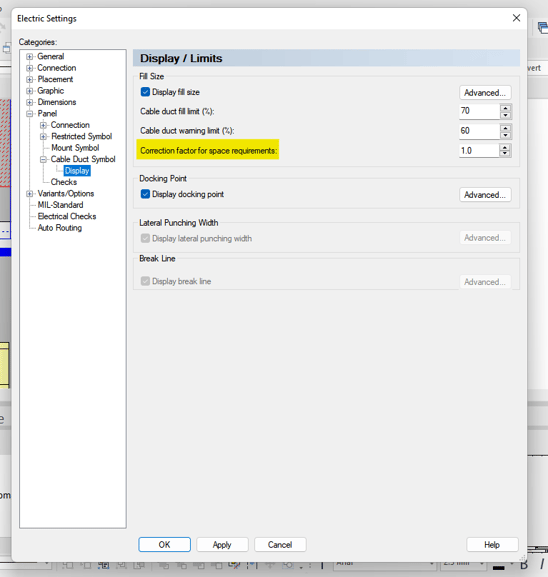Image resolution: width=548 pixels, height=577 pixels.
Task: Select the Mount Symbol tree item
Action: tap(75, 148)
